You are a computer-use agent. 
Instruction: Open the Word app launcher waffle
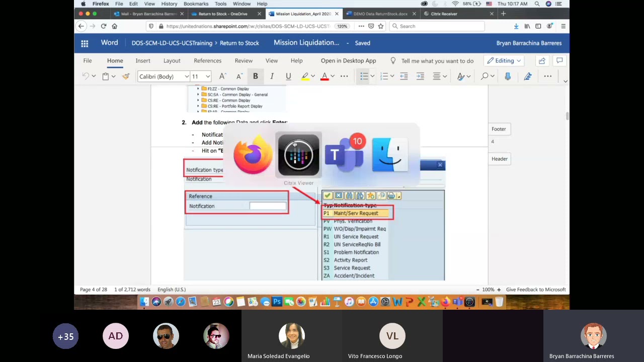85,43
